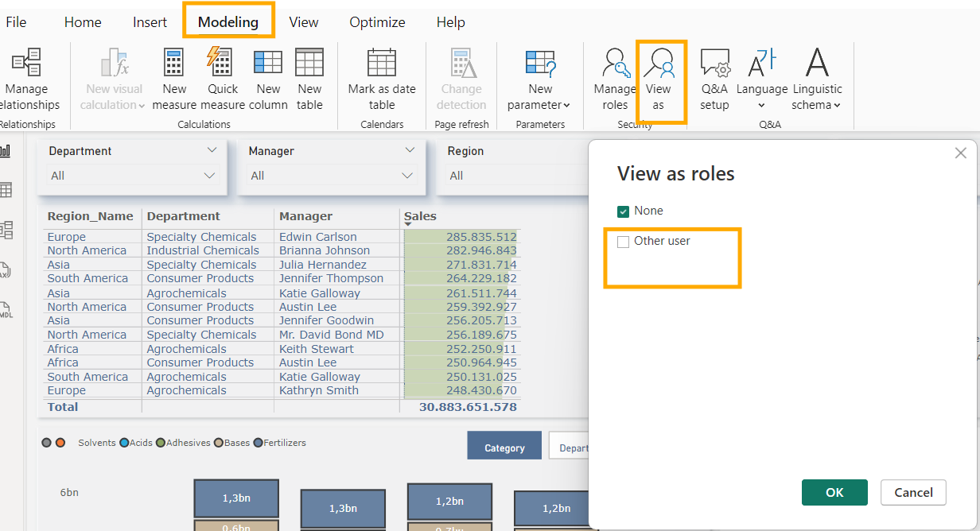Viewport: 980px width, 531px height.
Task: Close the View as roles dialog
Action: coord(960,153)
